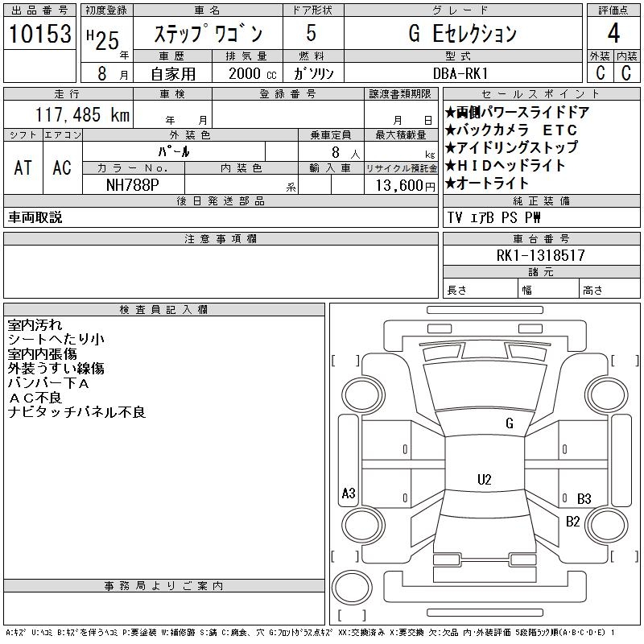This screenshot has width=644, height=644.
Task: Select inspector note シートへたり小
Action: click(x=56, y=339)
